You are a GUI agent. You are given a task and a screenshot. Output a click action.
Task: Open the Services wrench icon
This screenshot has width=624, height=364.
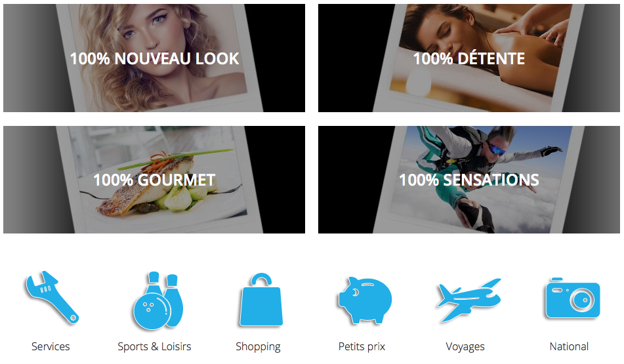point(52,297)
